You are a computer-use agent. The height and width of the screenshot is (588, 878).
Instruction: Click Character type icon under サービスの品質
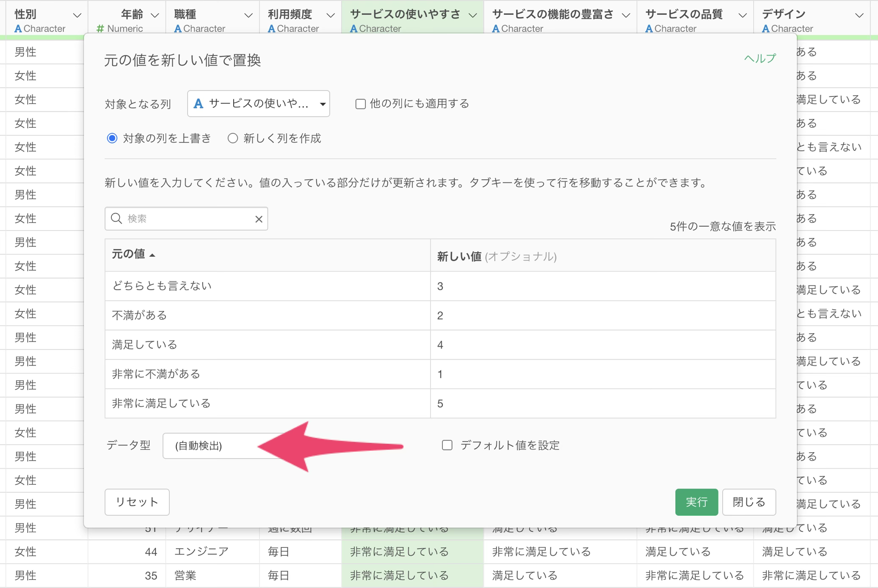[649, 29]
